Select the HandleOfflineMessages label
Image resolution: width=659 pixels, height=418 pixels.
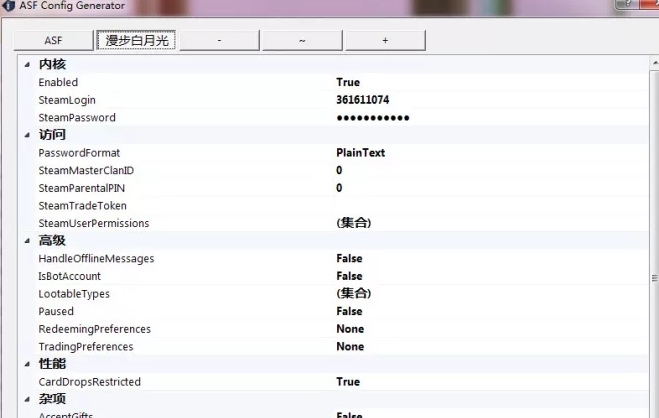tap(96, 259)
